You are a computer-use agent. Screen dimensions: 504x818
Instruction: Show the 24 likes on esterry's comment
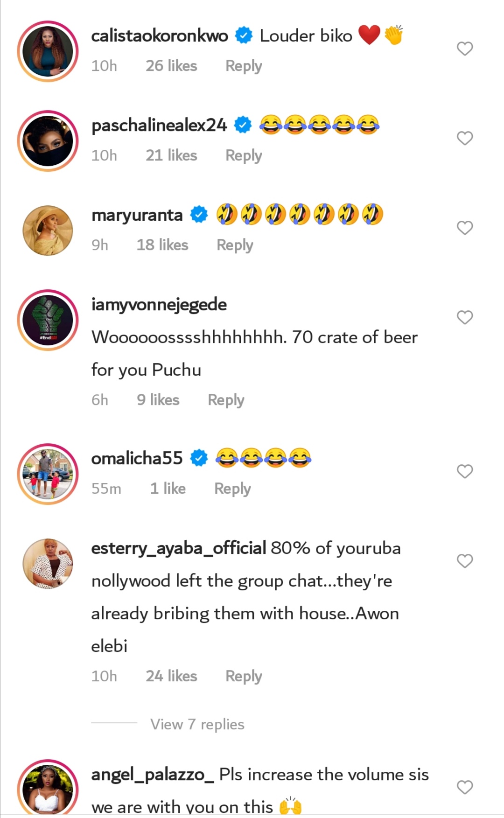point(171,676)
